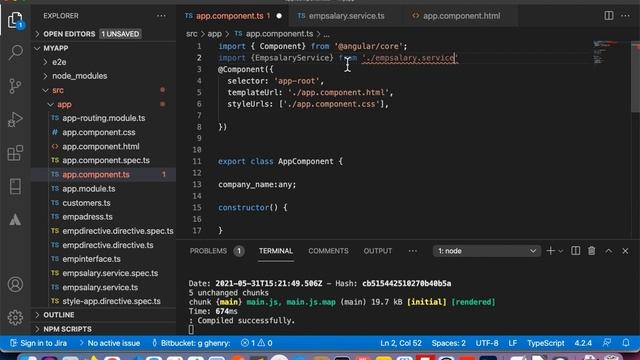
Task: Open empsalary.service.spec.ts file
Action: [x=104, y=273]
